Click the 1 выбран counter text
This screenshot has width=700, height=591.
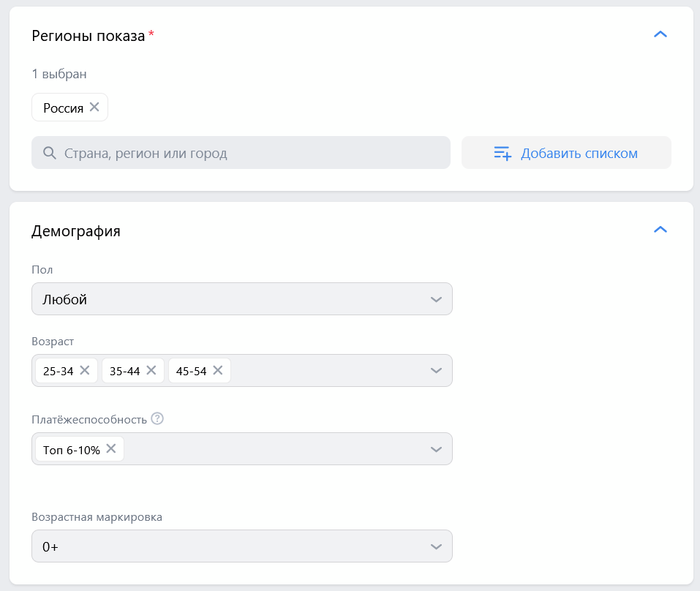[x=59, y=74]
